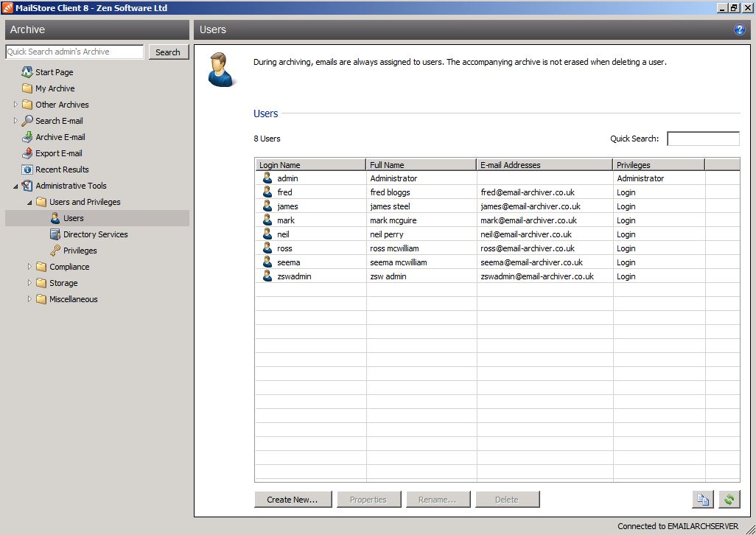Click the Miscellaneous folder icon
Image resolution: width=756 pixels, height=535 pixels.
point(41,299)
